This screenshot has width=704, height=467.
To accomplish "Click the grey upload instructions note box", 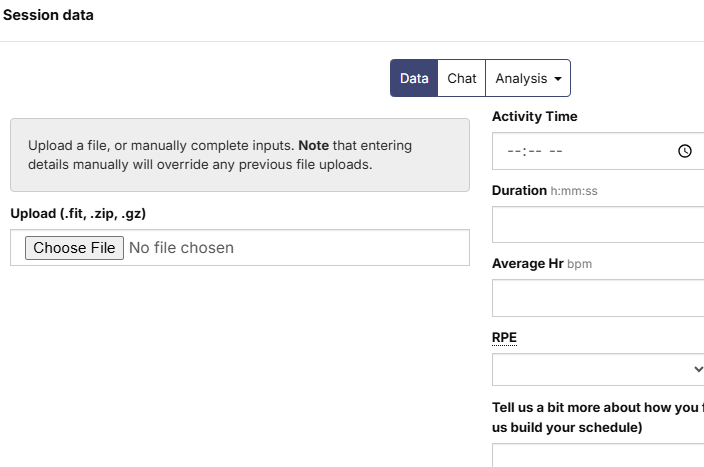I will pyautogui.click(x=240, y=155).
